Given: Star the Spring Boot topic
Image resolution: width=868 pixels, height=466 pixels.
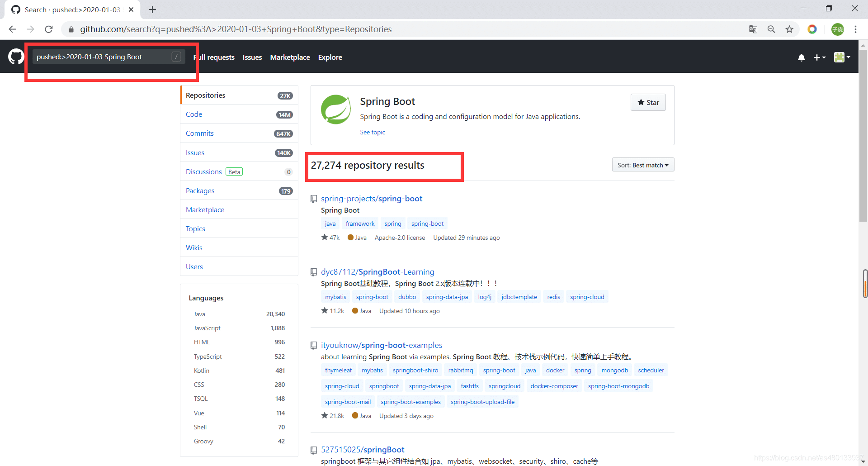Looking at the screenshot, I should pyautogui.click(x=648, y=102).
